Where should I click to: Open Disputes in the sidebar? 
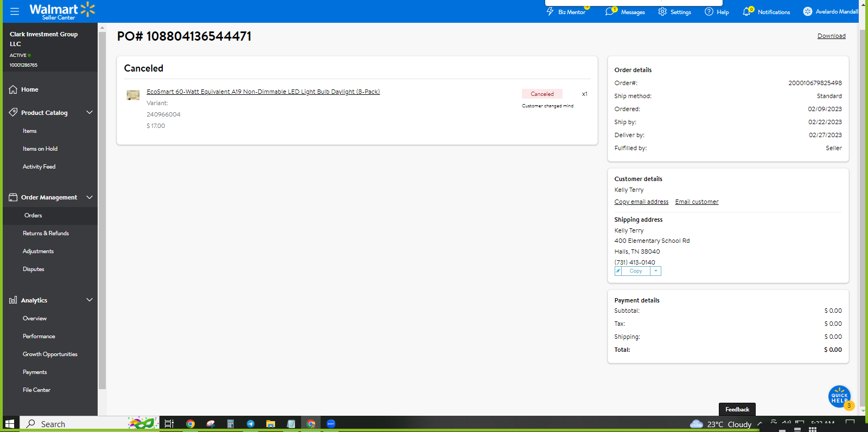(34, 269)
